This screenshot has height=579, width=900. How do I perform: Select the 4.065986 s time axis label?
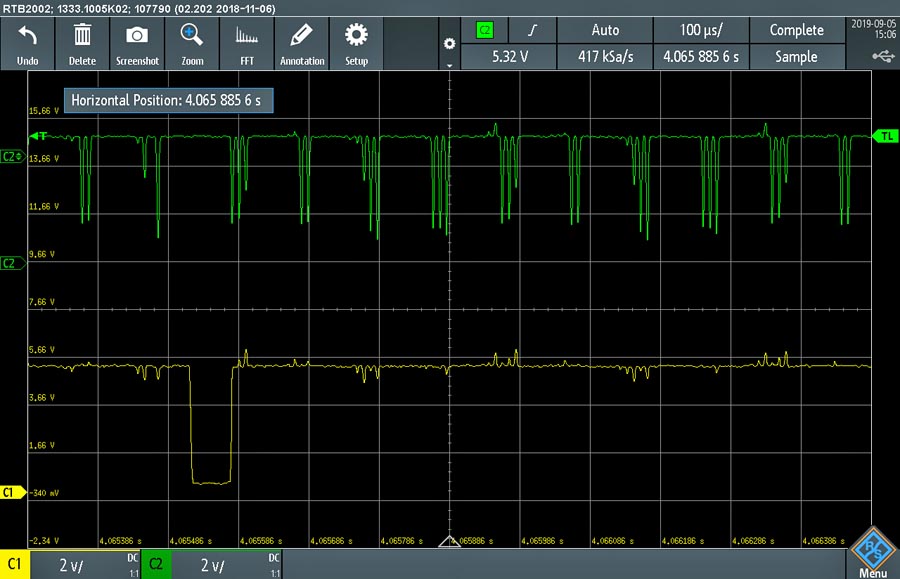coord(542,541)
